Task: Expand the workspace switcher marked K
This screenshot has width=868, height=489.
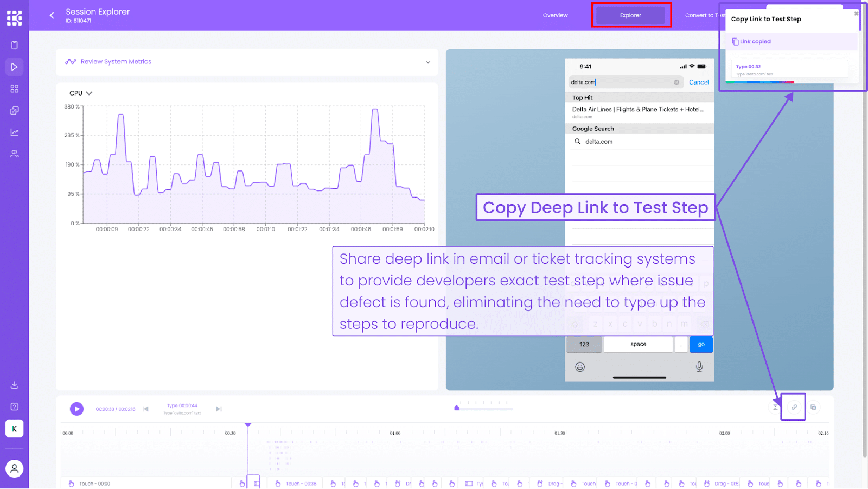Action: [x=15, y=429]
